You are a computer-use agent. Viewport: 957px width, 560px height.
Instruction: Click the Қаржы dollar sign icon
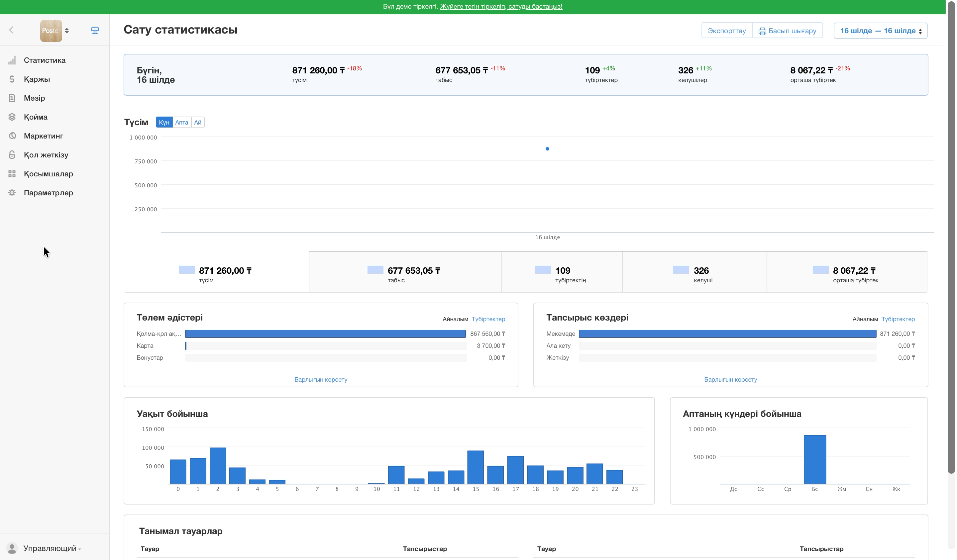(x=12, y=79)
